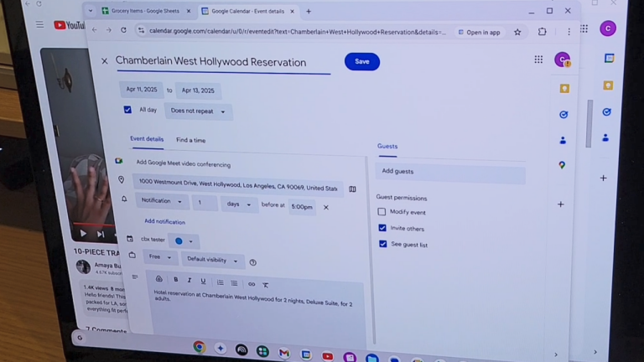This screenshot has width=644, height=362.
Task: Open the visibility help question-mark icon
Action: pyautogui.click(x=253, y=262)
